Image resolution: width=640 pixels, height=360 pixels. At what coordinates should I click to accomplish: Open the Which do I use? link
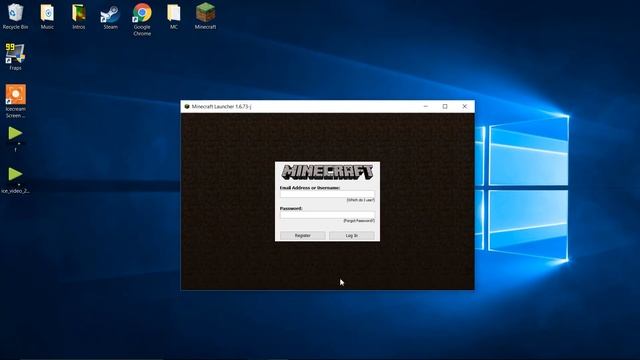click(360, 200)
